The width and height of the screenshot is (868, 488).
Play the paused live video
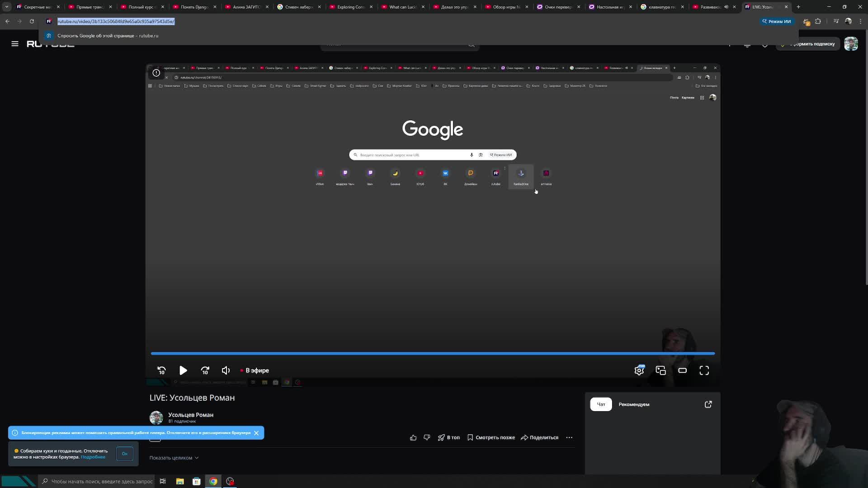183,371
